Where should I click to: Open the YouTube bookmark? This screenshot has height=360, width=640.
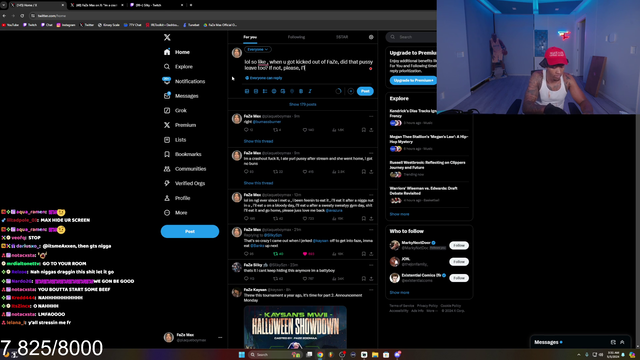click(10, 25)
